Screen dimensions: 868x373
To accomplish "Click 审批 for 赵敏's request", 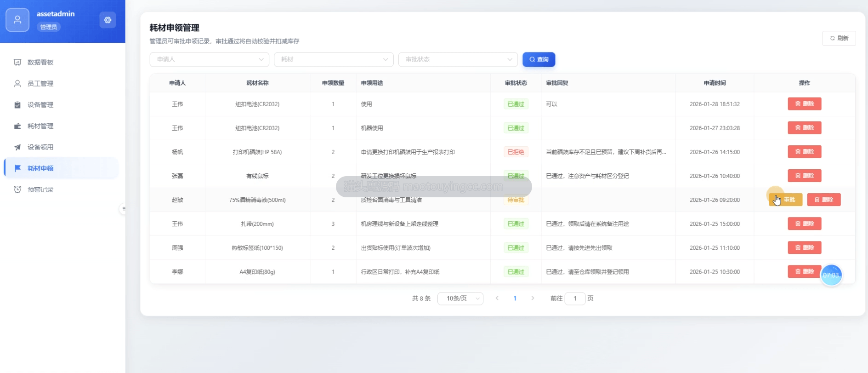I will click(785, 200).
